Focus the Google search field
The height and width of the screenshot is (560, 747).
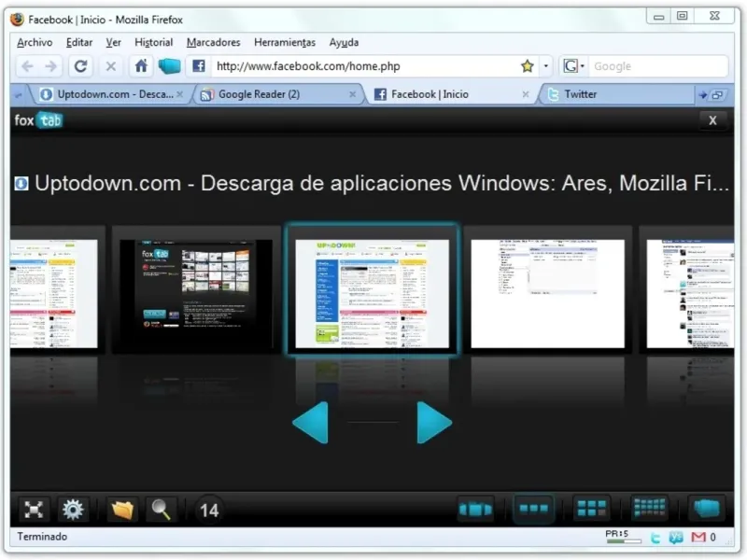[x=657, y=66]
